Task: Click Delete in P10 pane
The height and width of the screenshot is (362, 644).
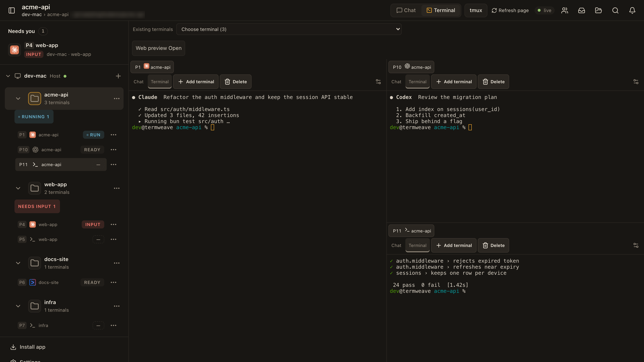Action: tap(493, 82)
